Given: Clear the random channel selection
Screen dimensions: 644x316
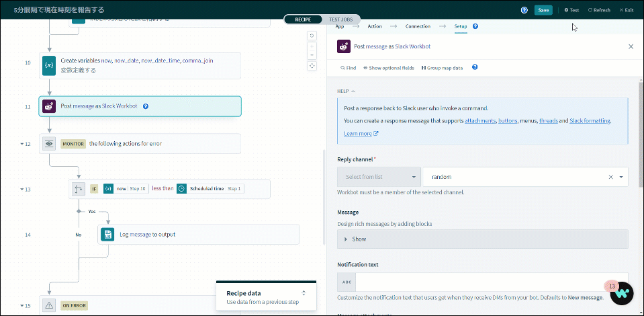Looking at the screenshot, I should click(x=610, y=177).
